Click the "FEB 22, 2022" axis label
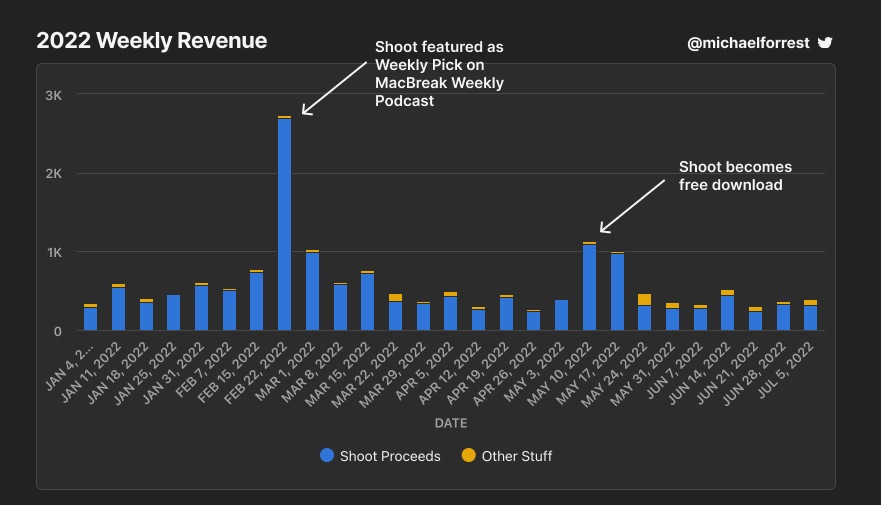Screen dimensions: 881x505 256,373
